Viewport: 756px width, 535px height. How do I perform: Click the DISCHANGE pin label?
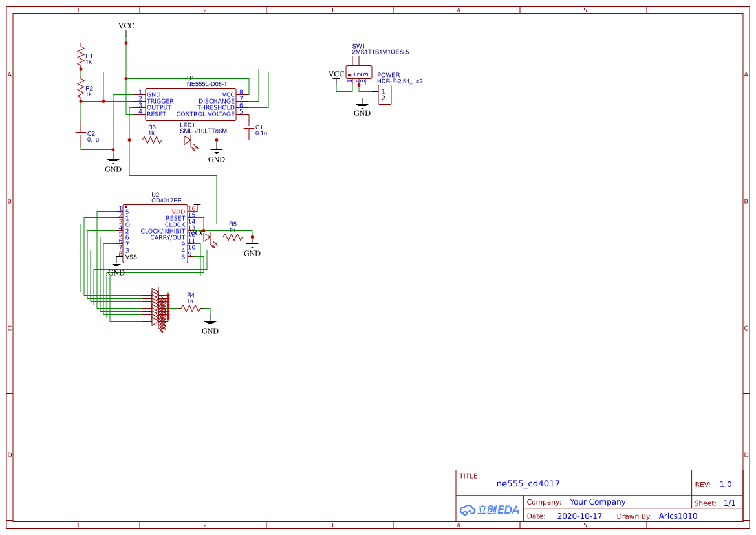tap(217, 102)
